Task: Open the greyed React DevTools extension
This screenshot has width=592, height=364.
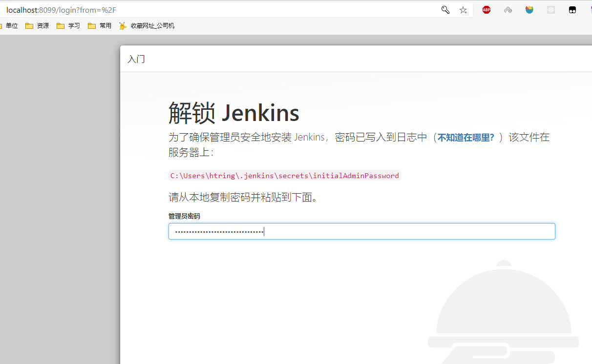Action: [x=551, y=10]
